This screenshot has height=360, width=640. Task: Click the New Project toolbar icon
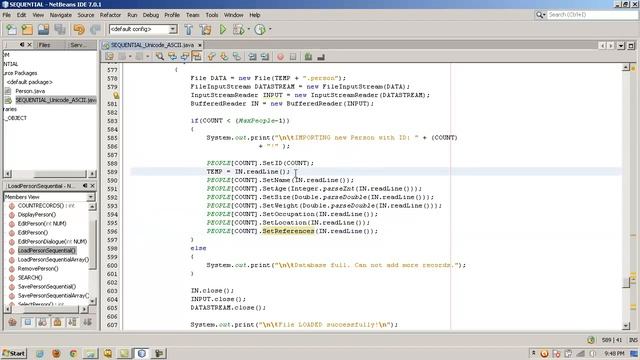[27, 29]
